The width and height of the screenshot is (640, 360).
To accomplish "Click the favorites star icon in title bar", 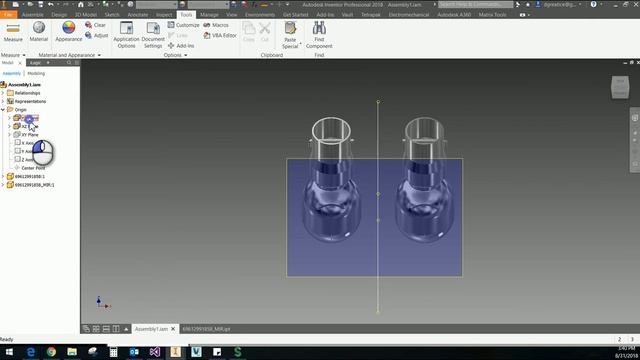I will 528,4.
